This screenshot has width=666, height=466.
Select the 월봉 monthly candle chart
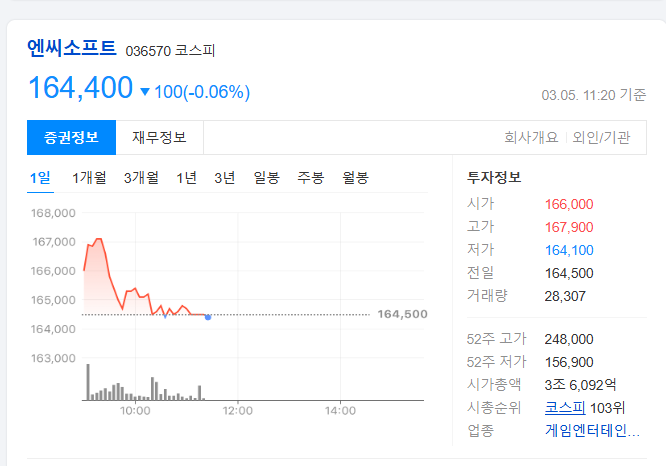[x=355, y=178]
